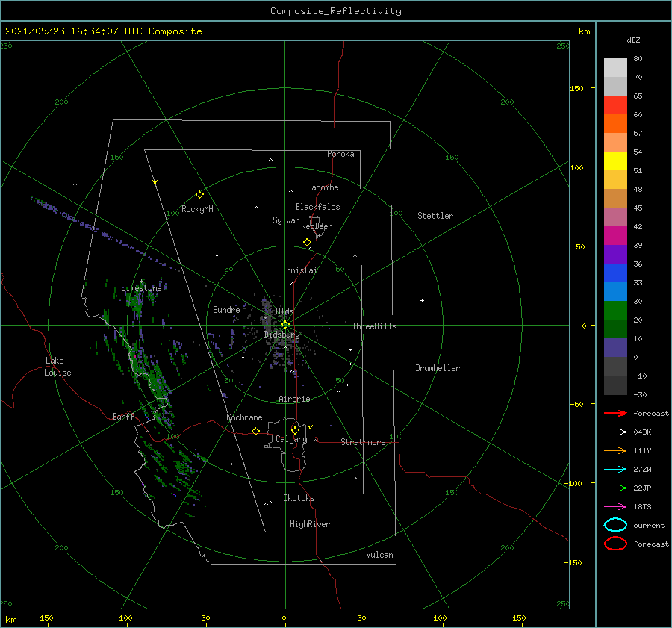Click the white 04DK arrow legend icon
The width and height of the screenshot is (672, 628).
[615, 432]
